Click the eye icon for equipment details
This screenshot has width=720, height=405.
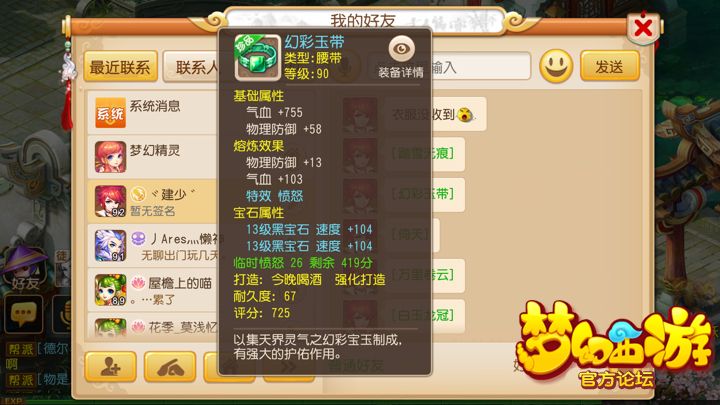pyautogui.click(x=401, y=49)
